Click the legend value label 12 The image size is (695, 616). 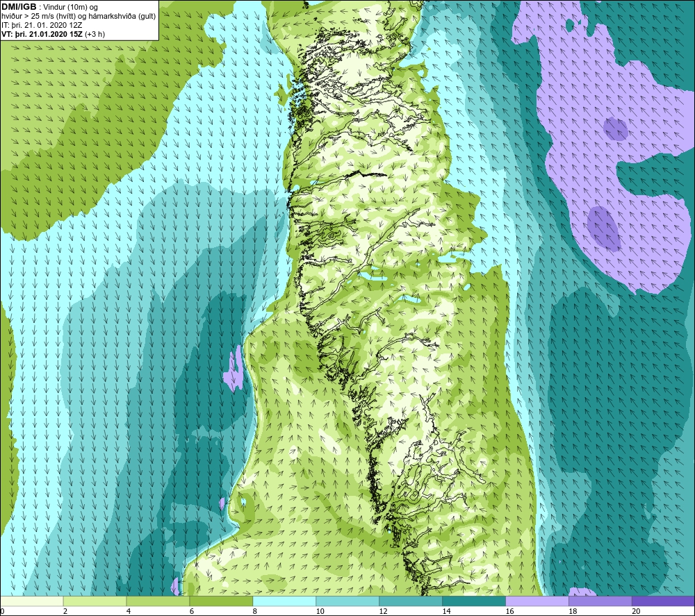click(384, 611)
